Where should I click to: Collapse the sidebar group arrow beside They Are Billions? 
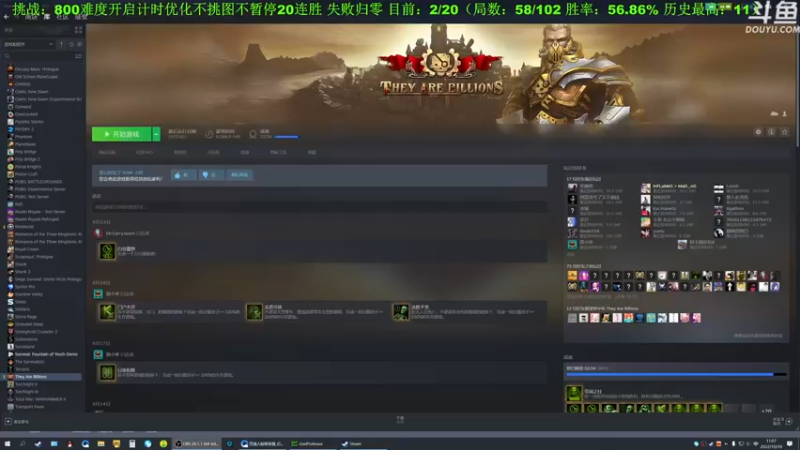click(4, 377)
